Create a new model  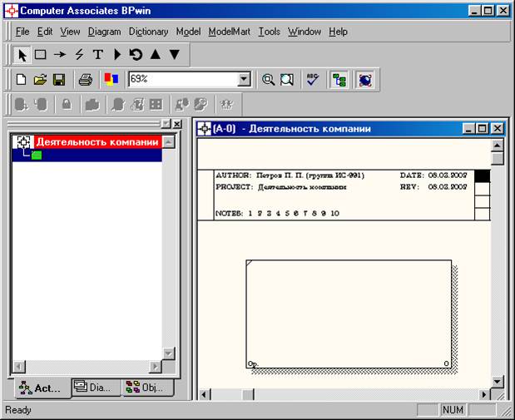21,80
